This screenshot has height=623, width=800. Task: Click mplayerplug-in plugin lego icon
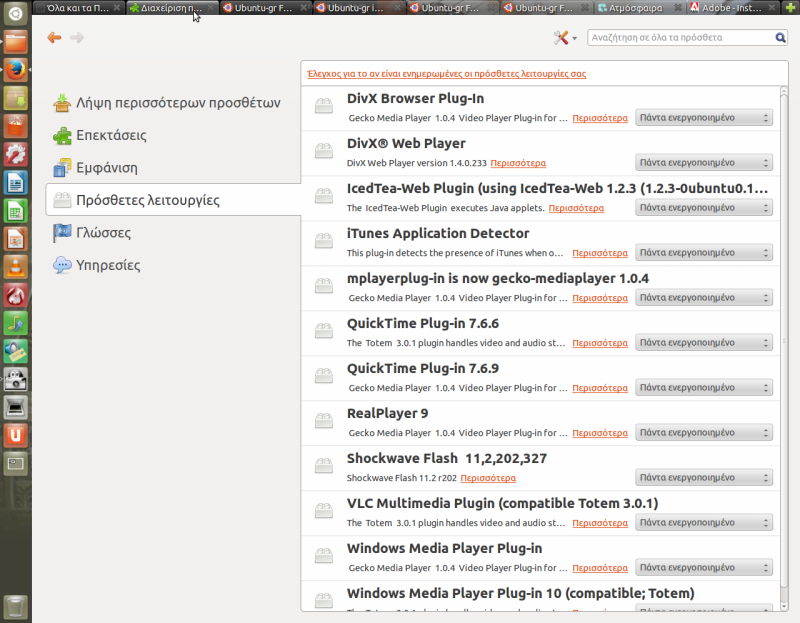click(x=324, y=286)
